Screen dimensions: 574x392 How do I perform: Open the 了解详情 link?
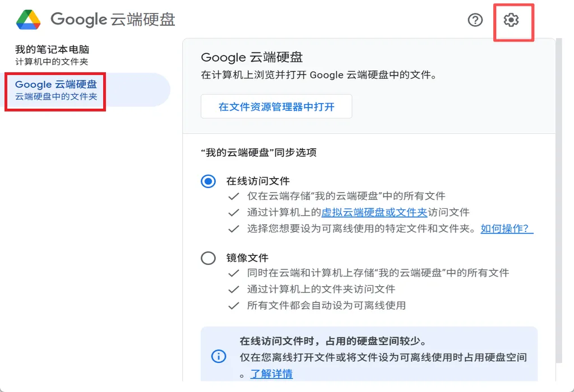pos(271,374)
